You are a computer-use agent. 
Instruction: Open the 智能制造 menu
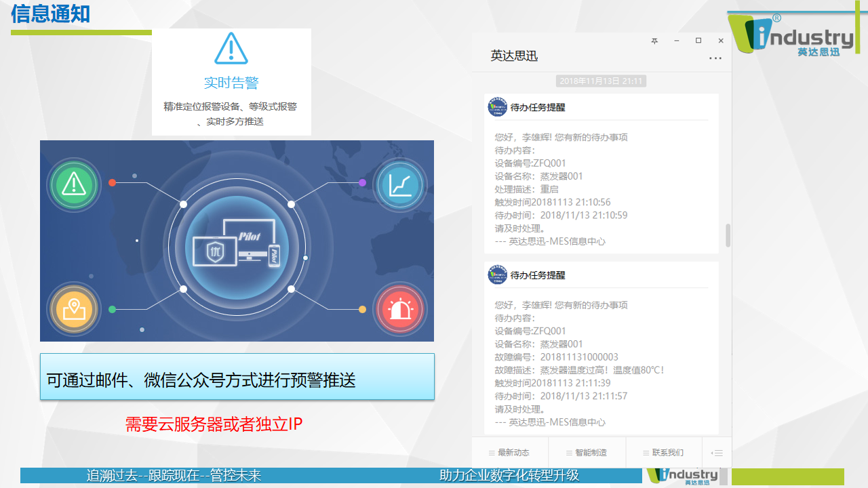587,453
